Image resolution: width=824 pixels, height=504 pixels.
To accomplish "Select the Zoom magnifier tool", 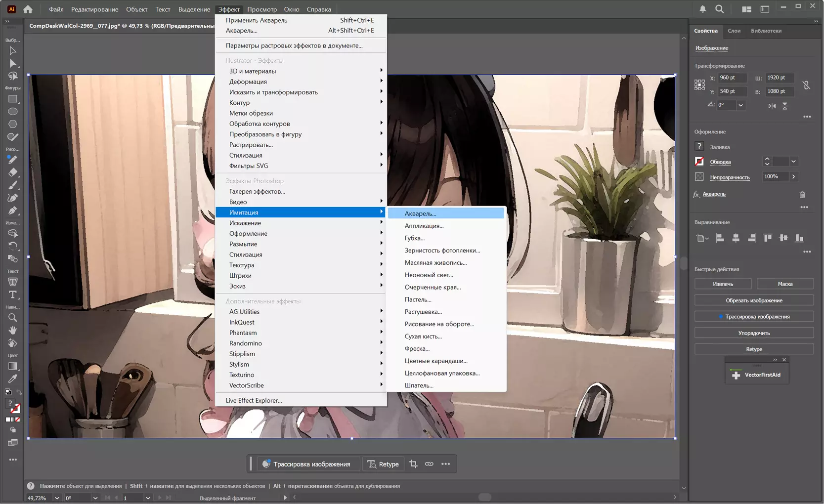I will (x=13, y=318).
